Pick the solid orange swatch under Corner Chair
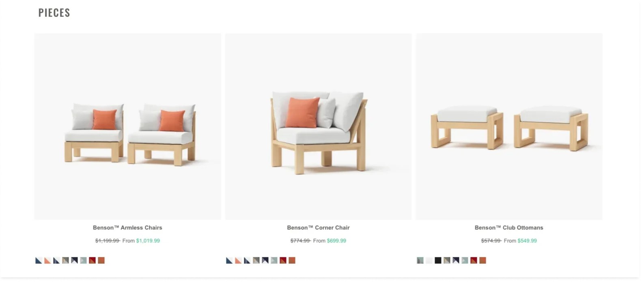The image size is (644, 285). coord(292,260)
